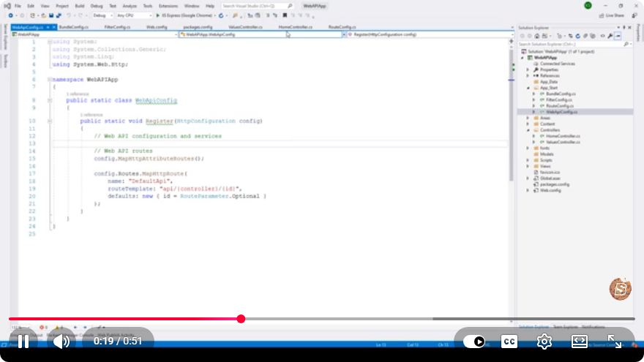644x362 pixels.
Task: Click the Live Share button
Action: (611, 15)
